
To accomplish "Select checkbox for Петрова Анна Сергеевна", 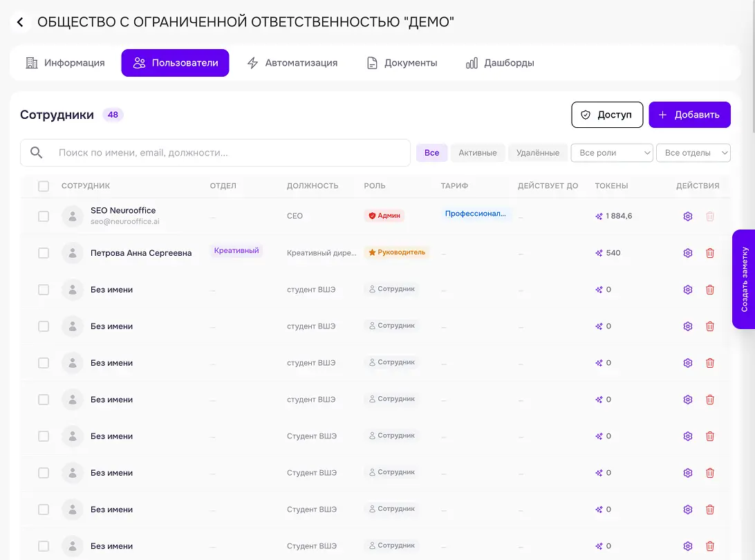I will pos(44,253).
